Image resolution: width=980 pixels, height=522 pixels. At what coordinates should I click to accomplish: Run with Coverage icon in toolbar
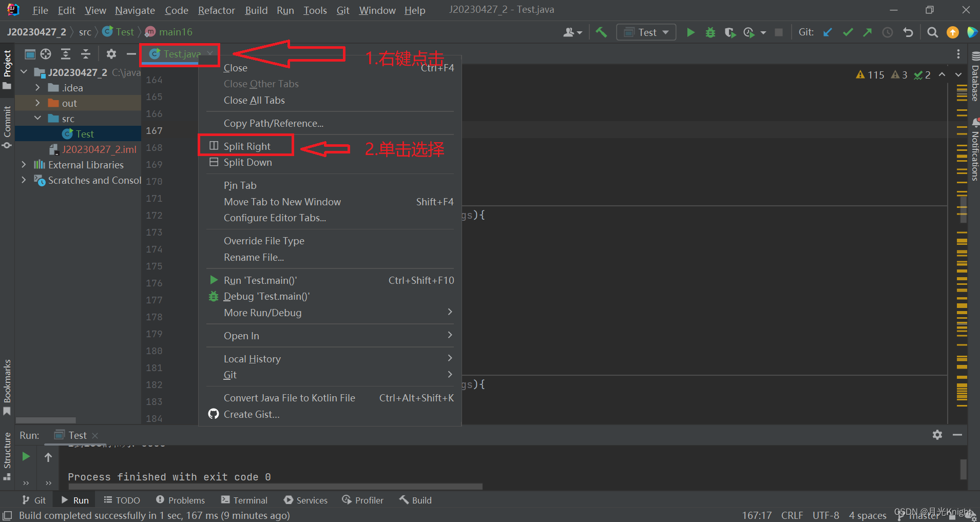pos(730,32)
